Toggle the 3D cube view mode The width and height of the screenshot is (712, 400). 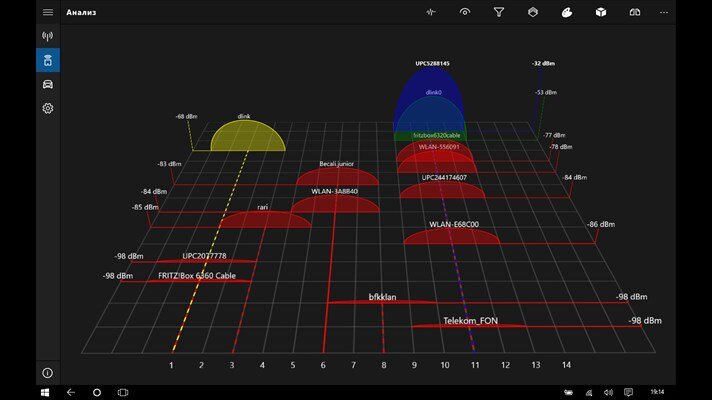[x=600, y=13]
